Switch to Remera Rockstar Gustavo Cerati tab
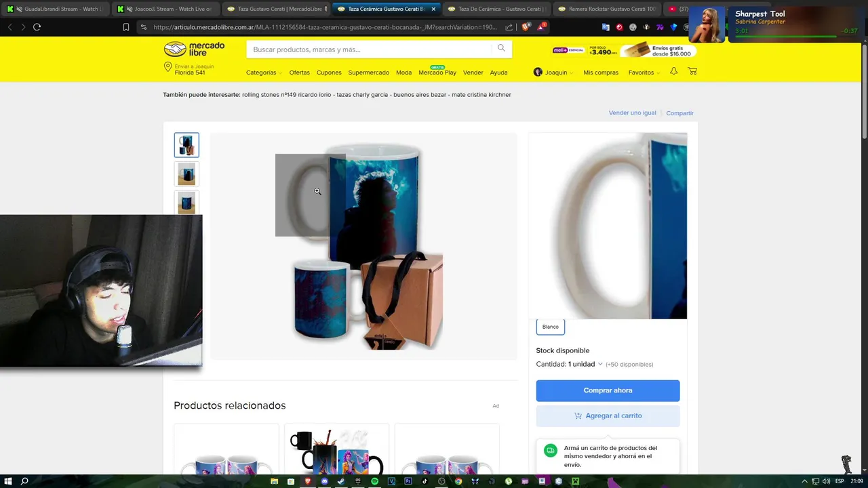The image size is (868, 488). coord(608,9)
